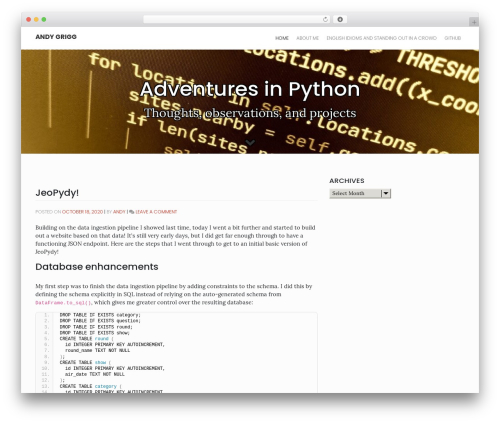This screenshot has height=423, width=500.
Task: Click the macOS red close window button
Action: point(29,19)
